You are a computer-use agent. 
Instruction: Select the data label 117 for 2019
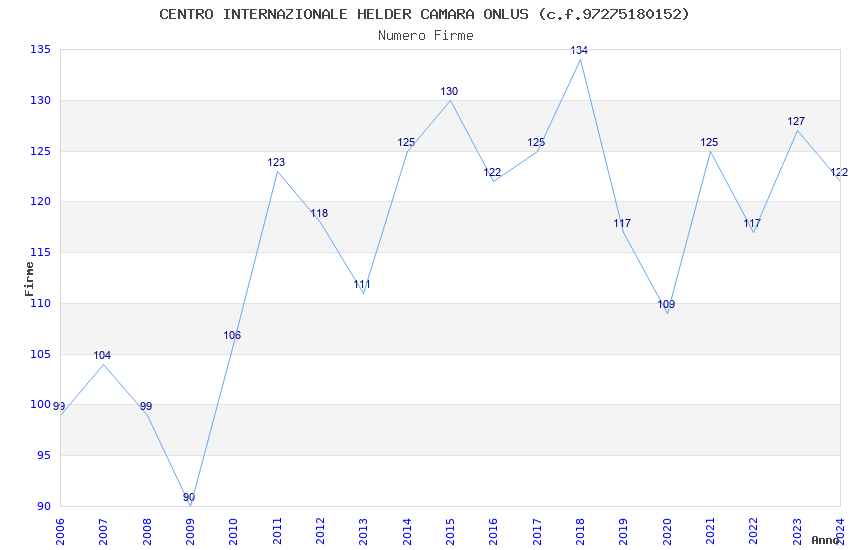click(x=622, y=223)
